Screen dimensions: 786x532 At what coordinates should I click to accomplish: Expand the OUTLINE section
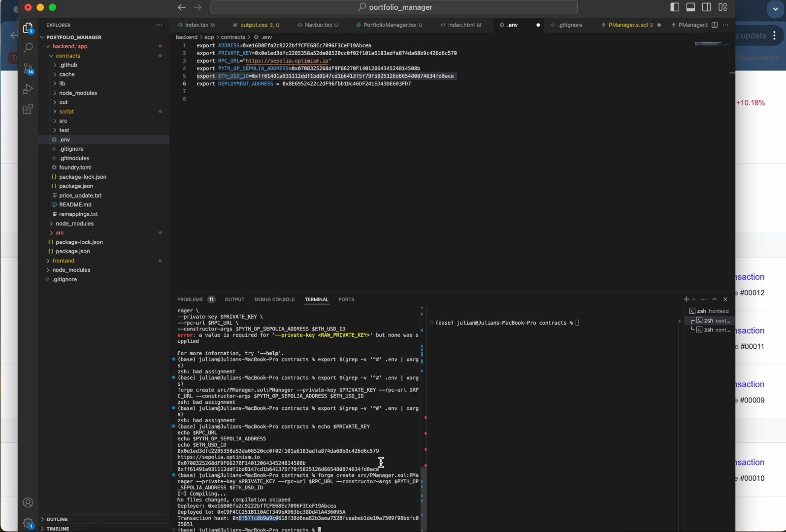[57, 519]
